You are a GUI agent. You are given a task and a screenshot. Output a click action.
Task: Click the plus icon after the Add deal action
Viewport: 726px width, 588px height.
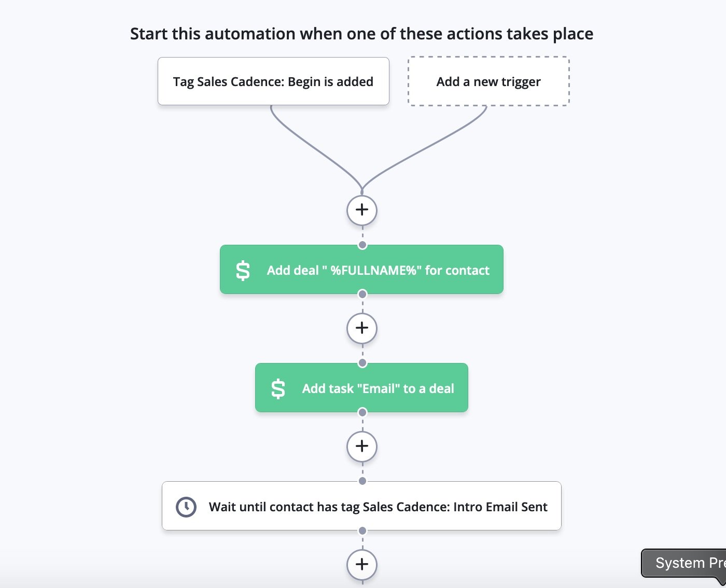coord(361,328)
